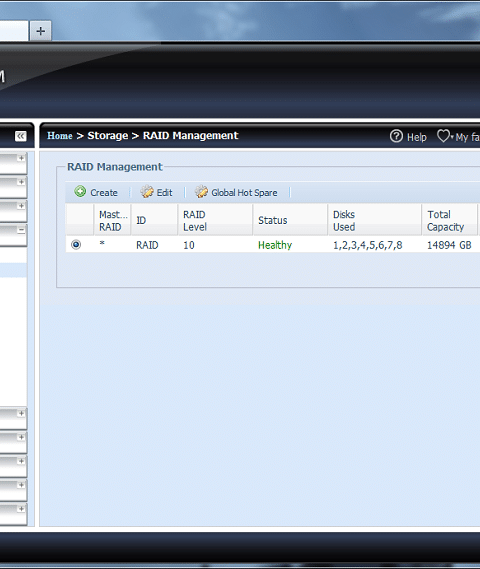The width and height of the screenshot is (480, 569).
Task: Click the green Create icon
Action: coord(80,192)
